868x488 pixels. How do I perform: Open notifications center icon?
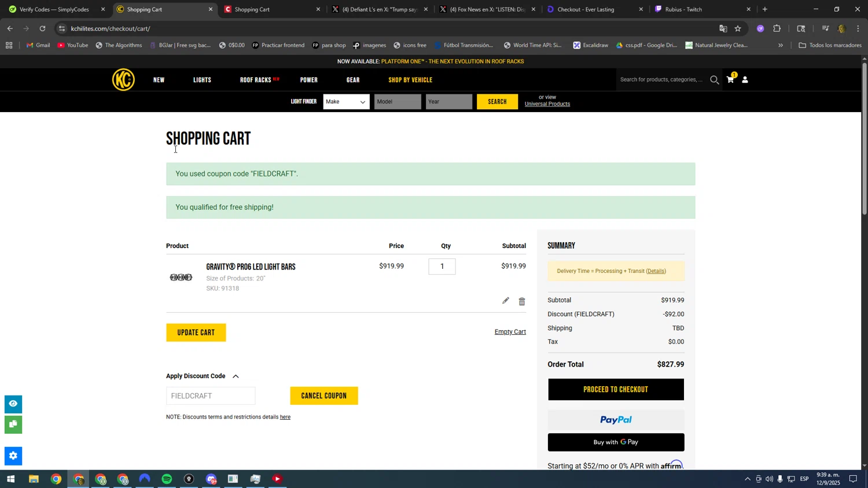tap(853, 479)
